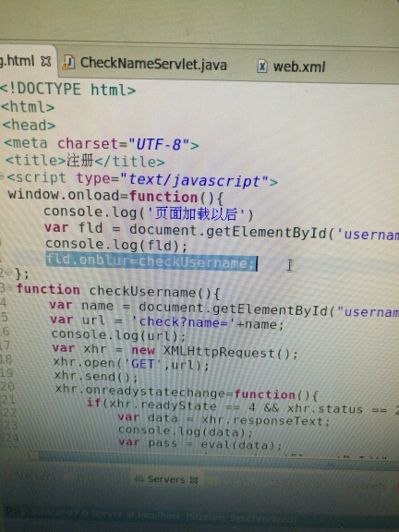
Task: Click the var url = 'check?name='+name; line
Action: 167,322
